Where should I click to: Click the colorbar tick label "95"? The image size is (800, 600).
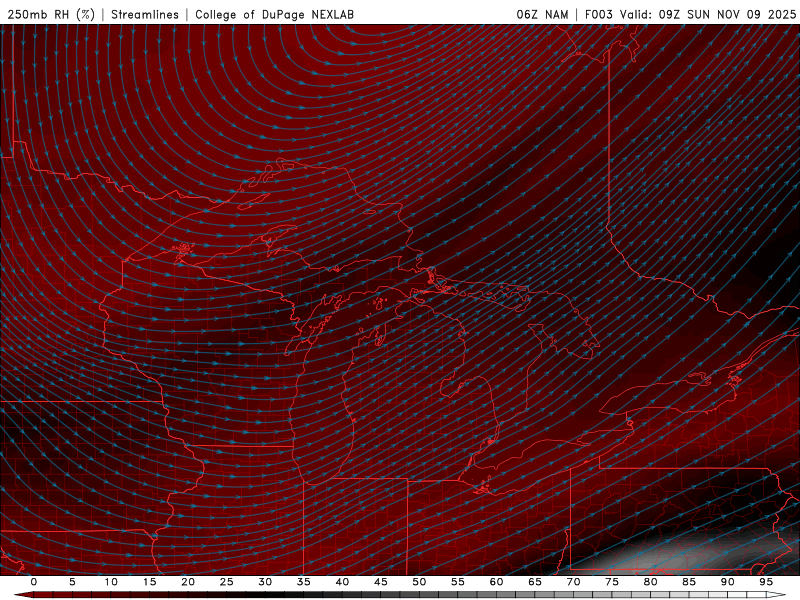766,582
